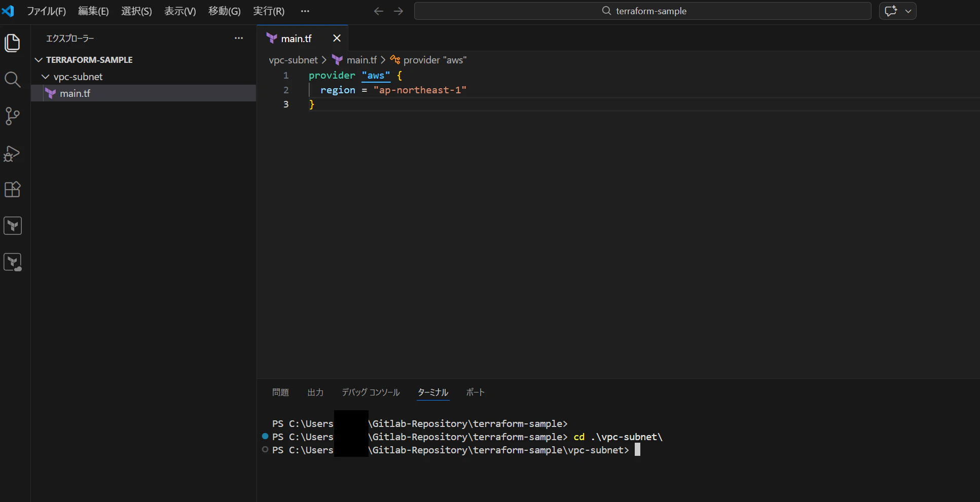The width and height of the screenshot is (980, 502).
Task: Open the Explorer view icon
Action: point(12,43)
